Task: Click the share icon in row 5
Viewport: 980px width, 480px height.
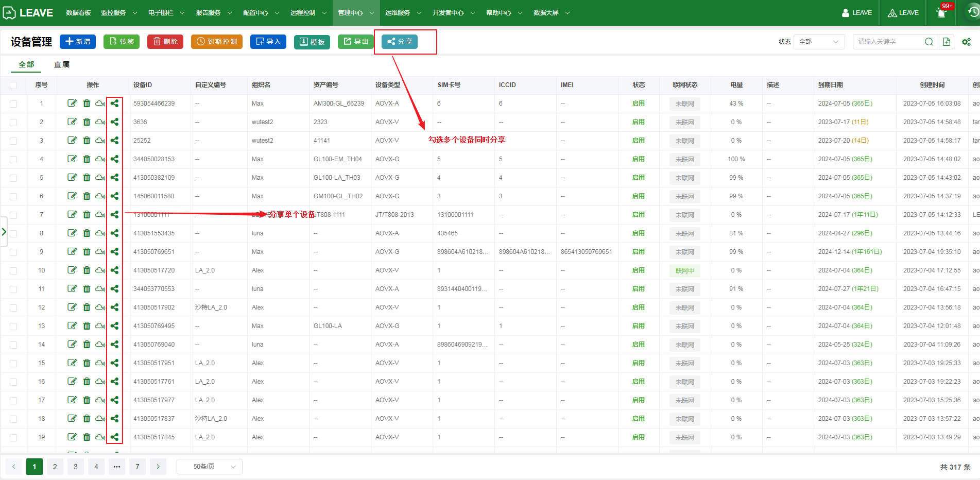Action: [114, 178]
